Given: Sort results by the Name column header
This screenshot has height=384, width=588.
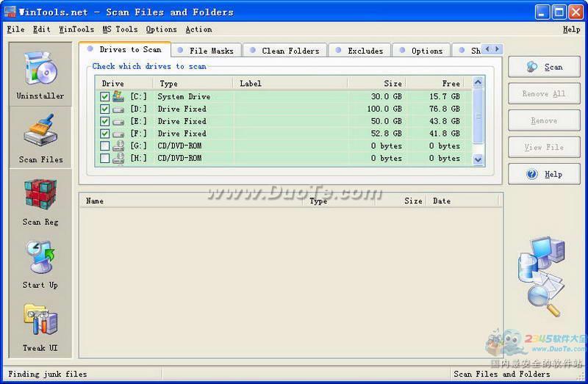Looking at the screenshot, I should [191, 200].
